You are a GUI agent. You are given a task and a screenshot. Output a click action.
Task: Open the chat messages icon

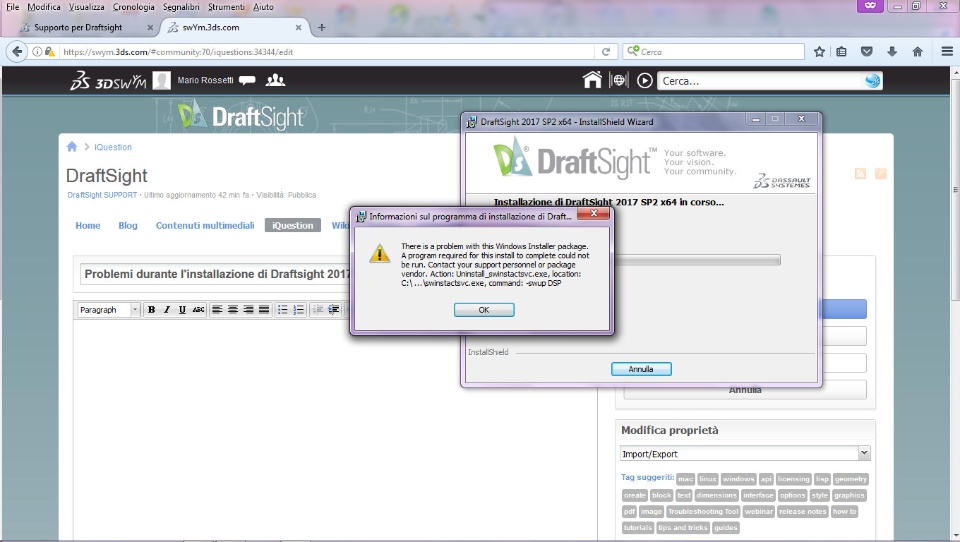[247, 80]
